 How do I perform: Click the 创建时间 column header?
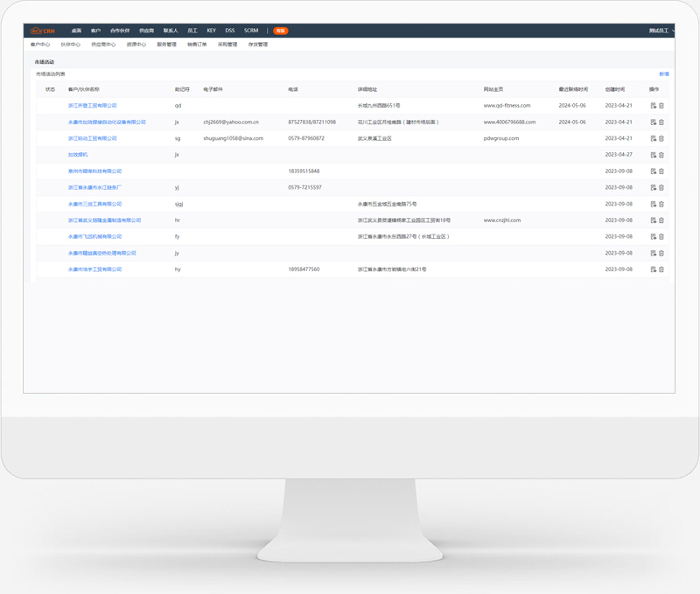tap(615, 89)
